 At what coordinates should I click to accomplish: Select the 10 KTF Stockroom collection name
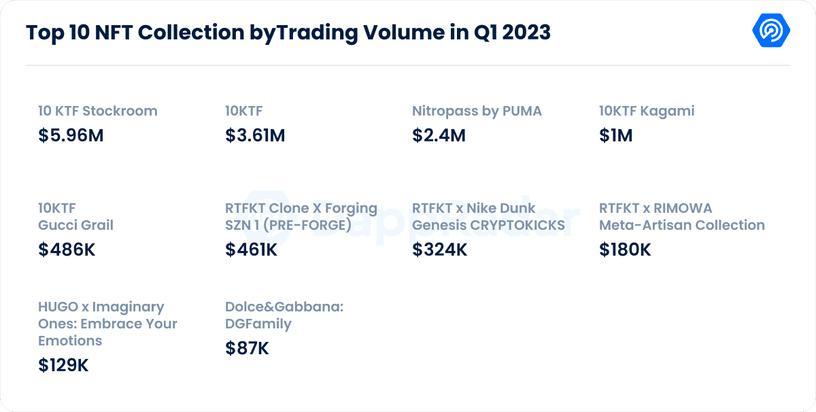coord(97,111)
